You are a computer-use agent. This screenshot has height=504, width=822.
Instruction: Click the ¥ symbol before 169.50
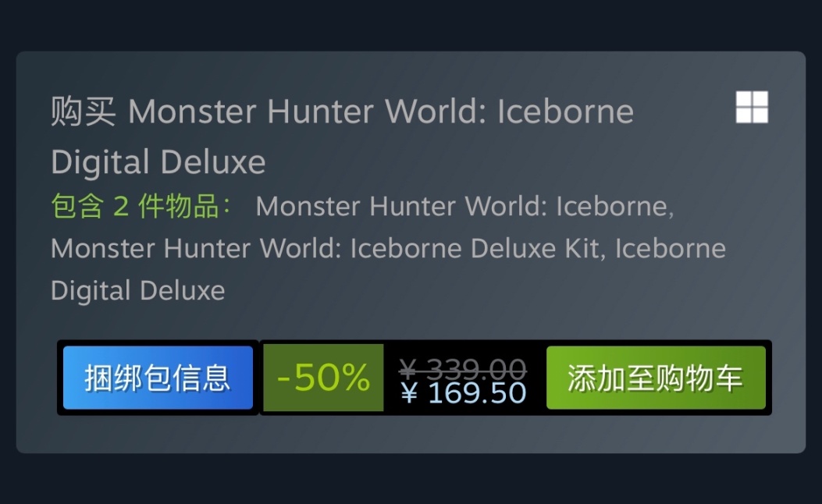[x=409, y=393]
